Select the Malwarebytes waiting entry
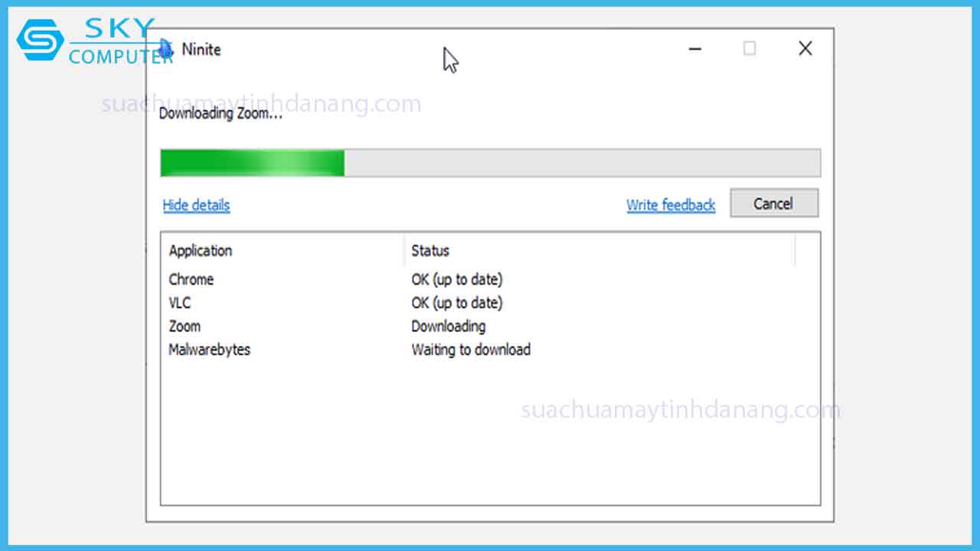Viewport: 980px width, 551px height. point(209,350)
